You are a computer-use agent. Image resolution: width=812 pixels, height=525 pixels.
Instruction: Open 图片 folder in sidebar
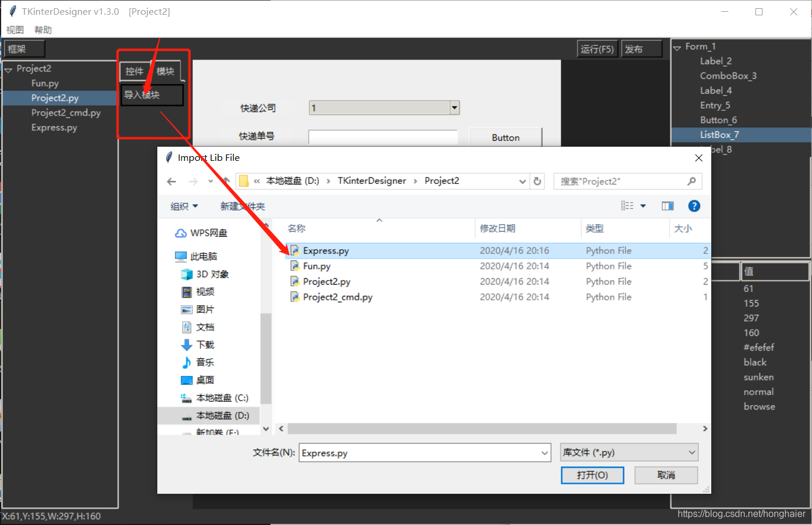click(198, 309)
